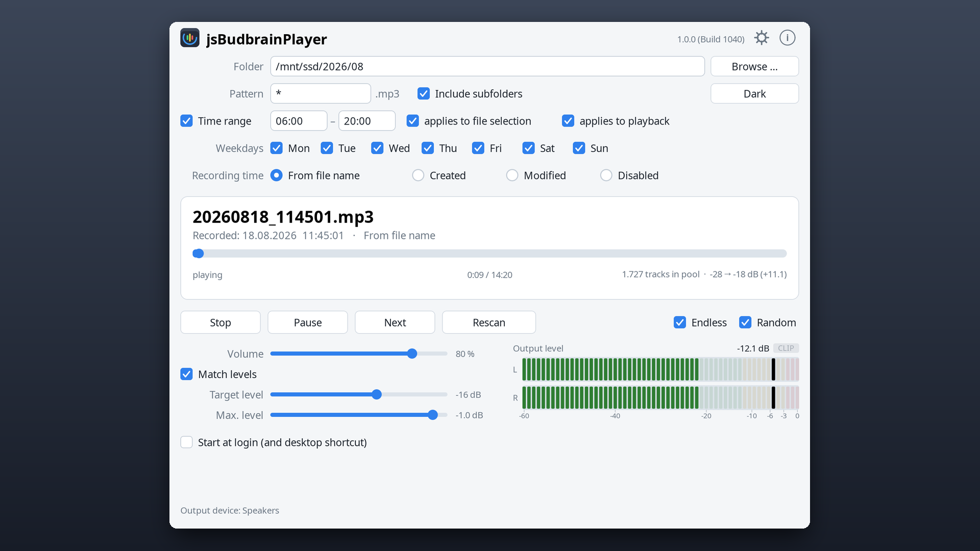Click the '-1.0 dB' max level value
The height and width of the screenshot is (551, 980).
click(469, 415)
